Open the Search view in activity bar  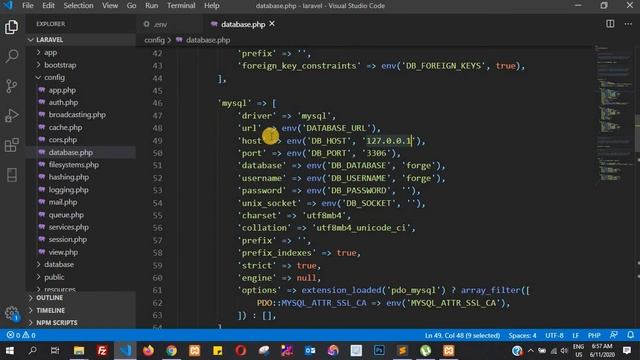(x=11, y=56)
